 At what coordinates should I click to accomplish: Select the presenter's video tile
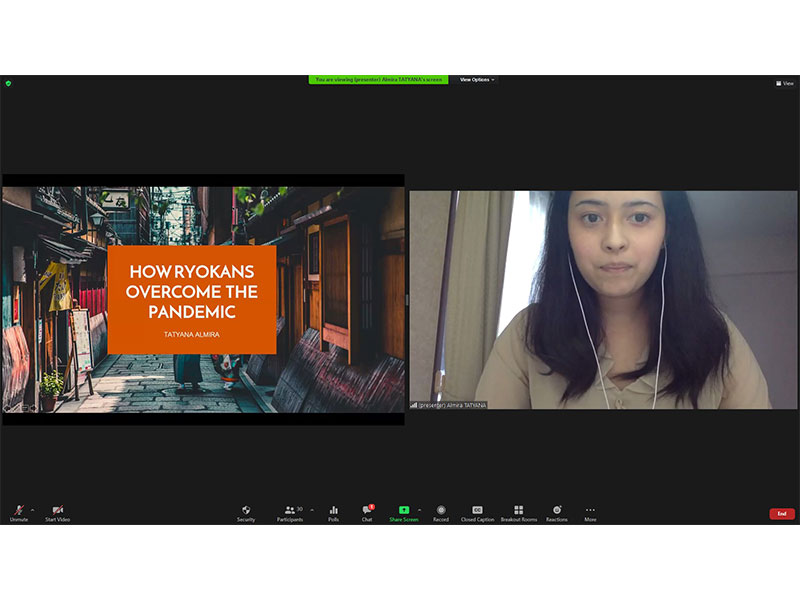[603, 300]
